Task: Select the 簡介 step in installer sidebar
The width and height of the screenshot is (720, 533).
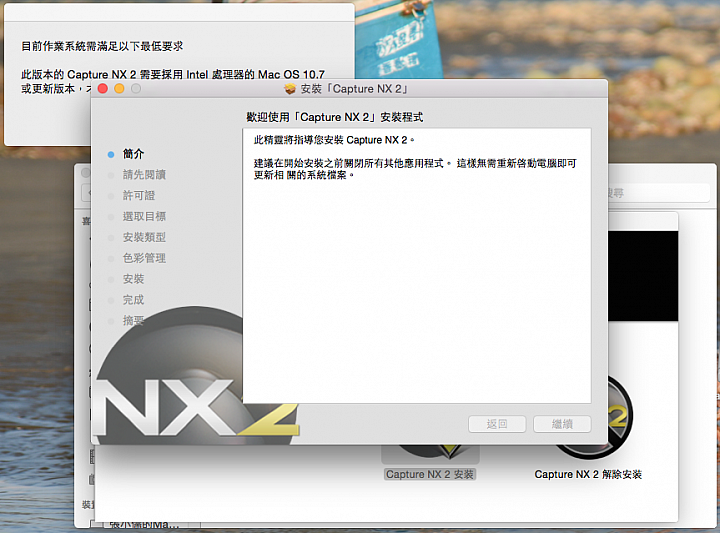Action: (x=133, y=154)
